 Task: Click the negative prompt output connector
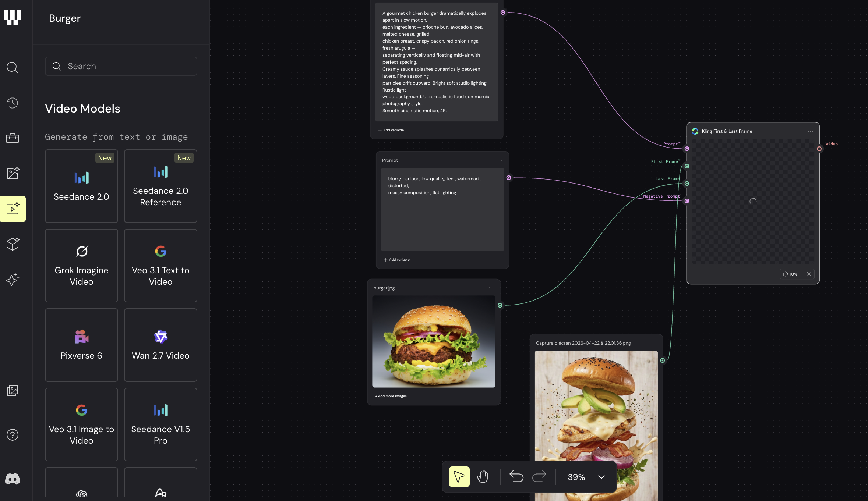click(509, 178)
